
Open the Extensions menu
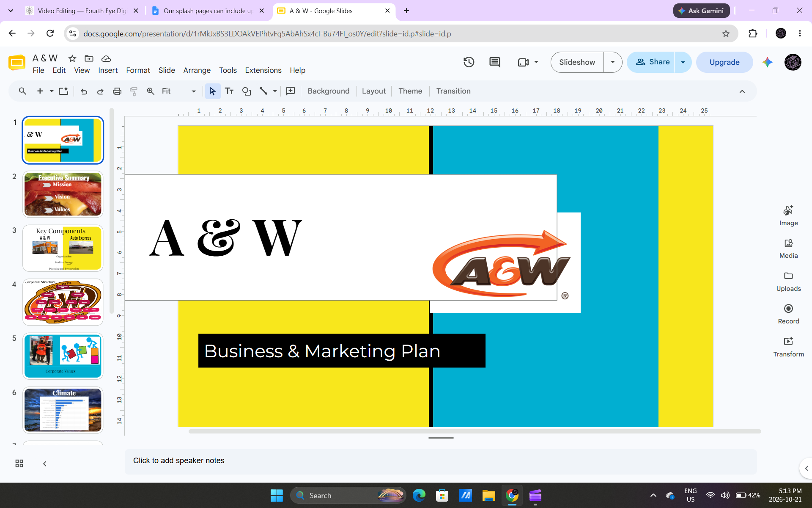coord(263,70)
